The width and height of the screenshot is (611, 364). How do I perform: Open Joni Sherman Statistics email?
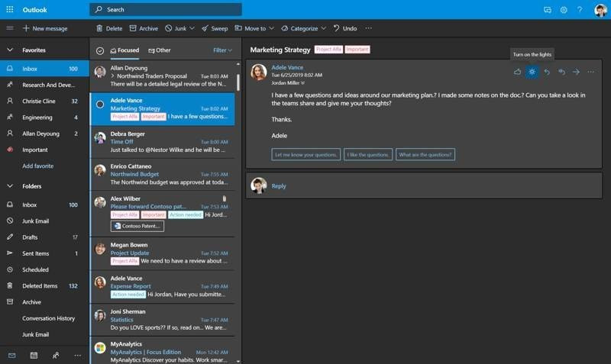(163, 320)
